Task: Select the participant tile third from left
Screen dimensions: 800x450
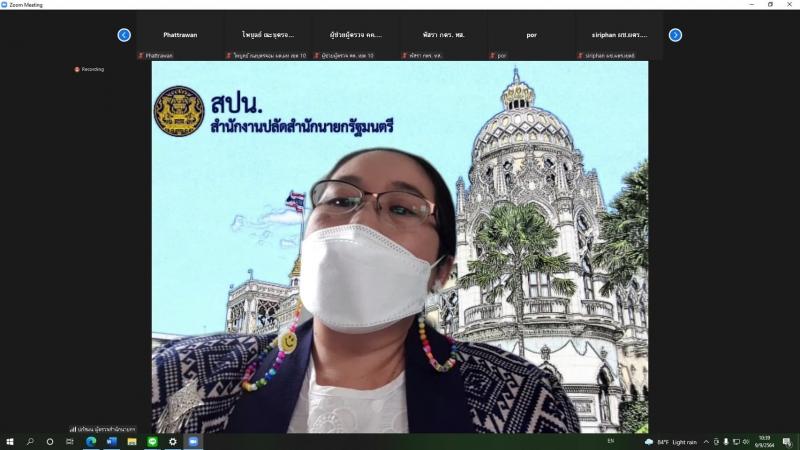Action: pyautogui.click(x=356, y=35)
